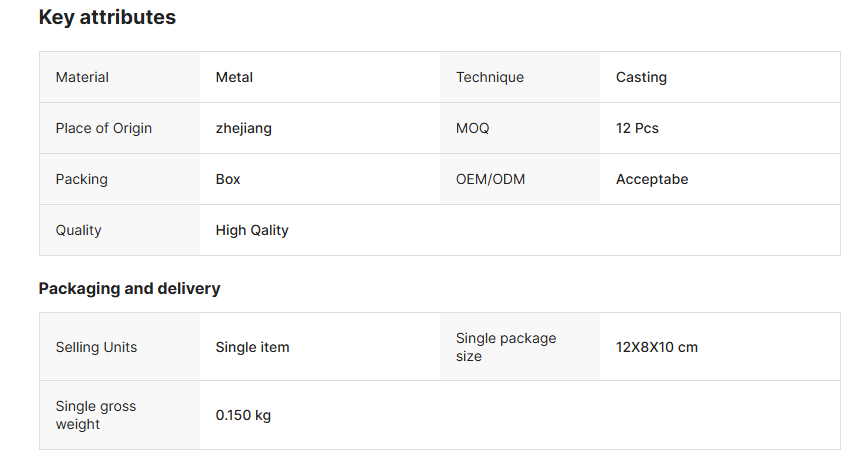Viewport: 853px width, 461px height.
Task: Click the 0.150 kg weight value
Action: (243, 415)
